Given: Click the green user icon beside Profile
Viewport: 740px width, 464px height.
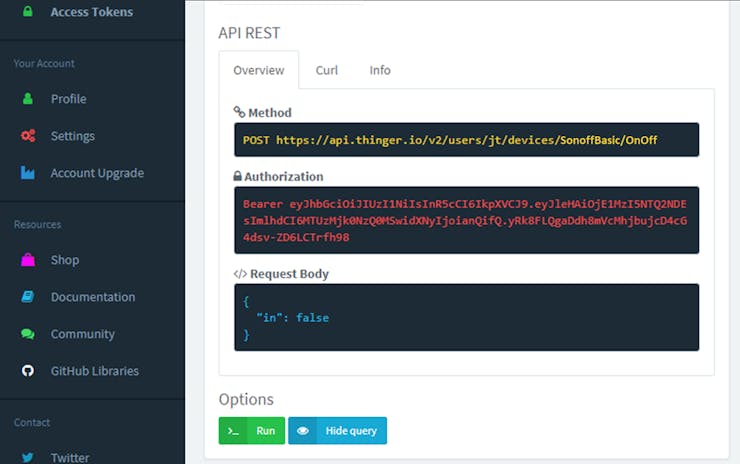Looking at the screenshot, I should (x=28, y=99).
